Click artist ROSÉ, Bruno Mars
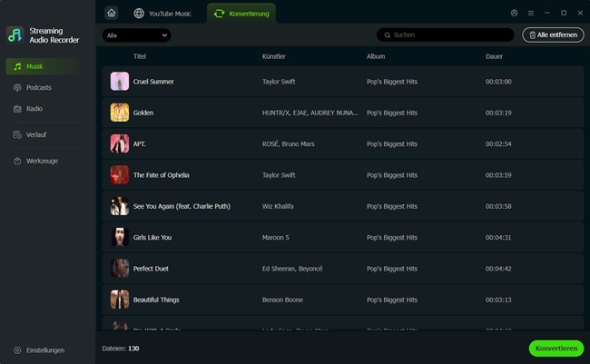This screenshot has width=590, height=364. coord(289,143)
